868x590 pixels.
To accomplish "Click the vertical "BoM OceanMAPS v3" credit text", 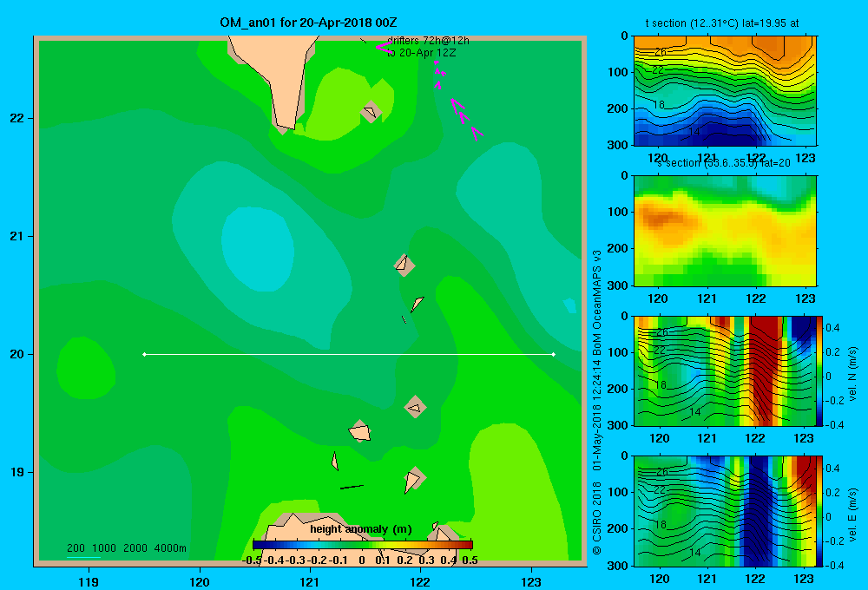I will 597,302.
